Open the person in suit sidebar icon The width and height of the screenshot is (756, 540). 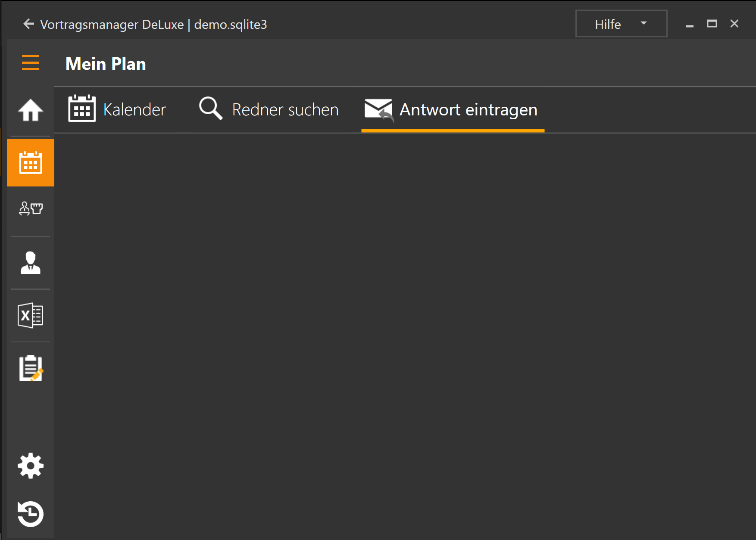pos(31,263)
